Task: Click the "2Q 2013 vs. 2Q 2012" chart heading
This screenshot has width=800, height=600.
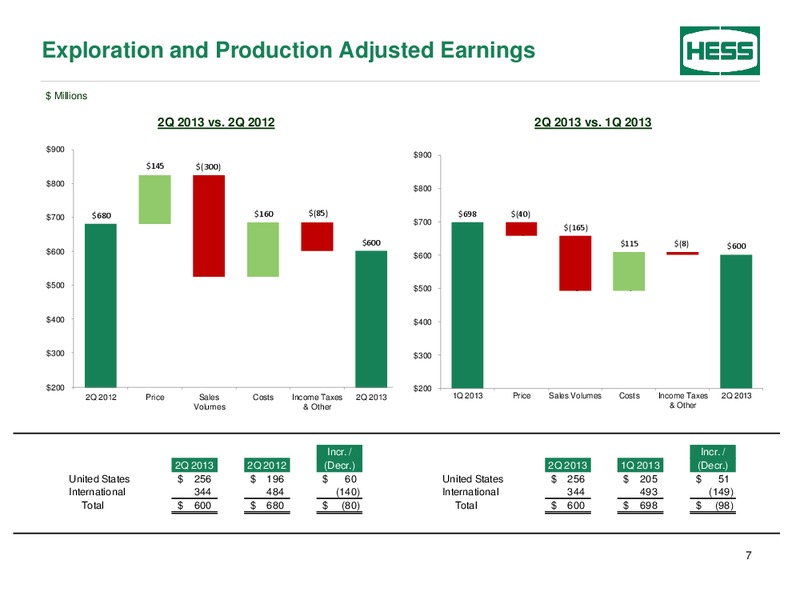Action: pos(216,122)
